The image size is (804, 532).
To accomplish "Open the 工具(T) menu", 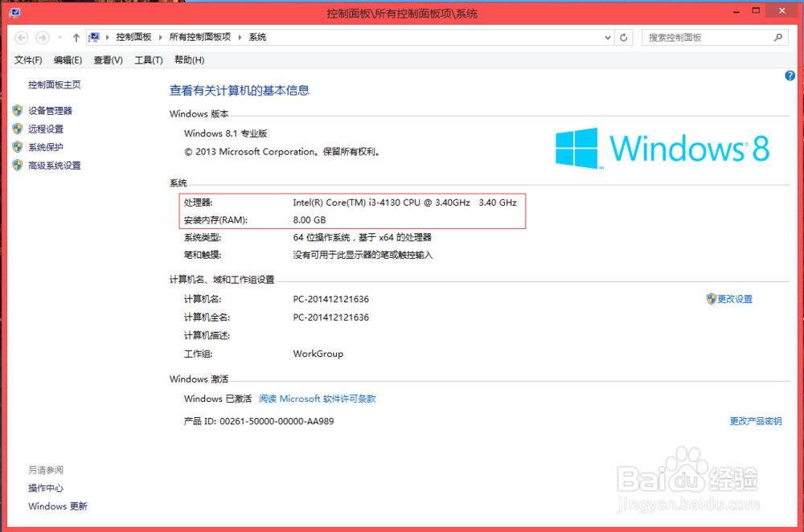I will (148, 60).
